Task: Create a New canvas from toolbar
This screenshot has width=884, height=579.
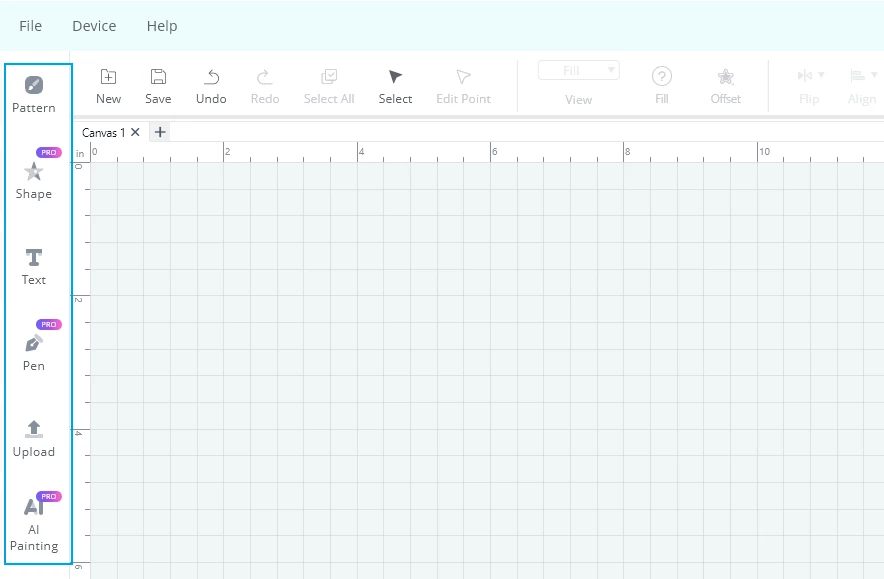Action: point(108,86)
